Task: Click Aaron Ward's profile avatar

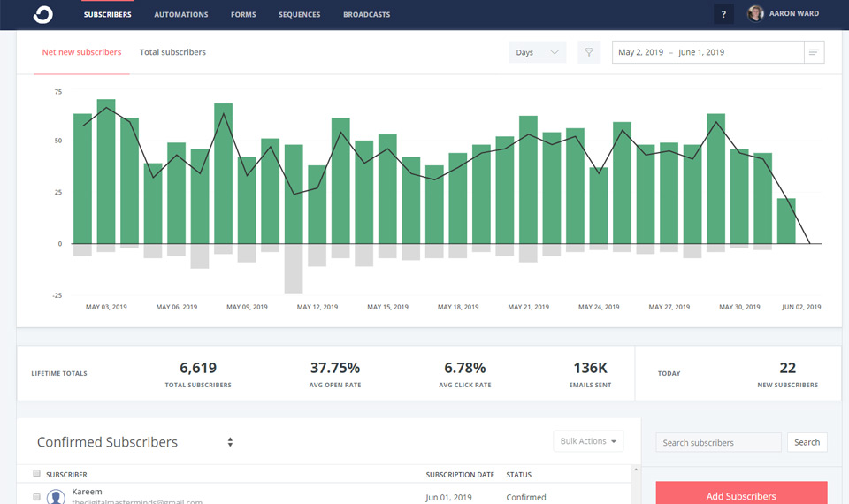Action: coord(755,14)
